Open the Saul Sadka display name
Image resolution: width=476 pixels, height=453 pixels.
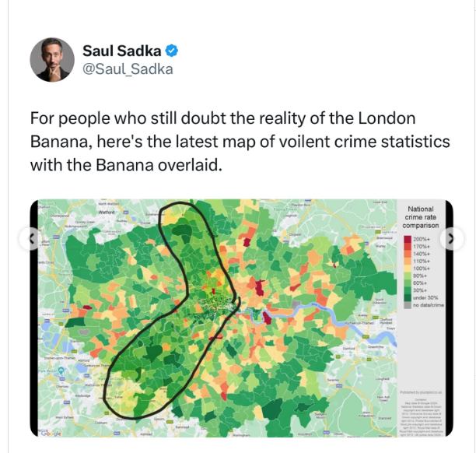(x=122, y=51)
